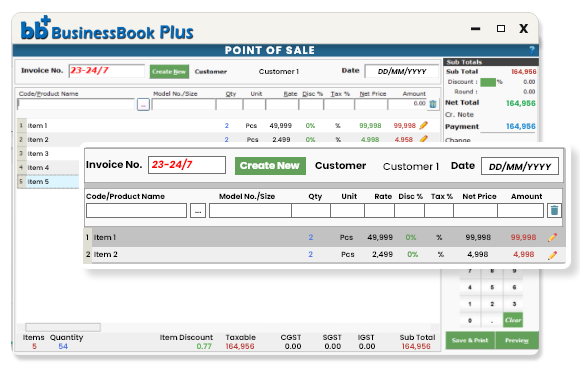Click the Cr. Note label
The image size is (580, 375).
(459, 115)
